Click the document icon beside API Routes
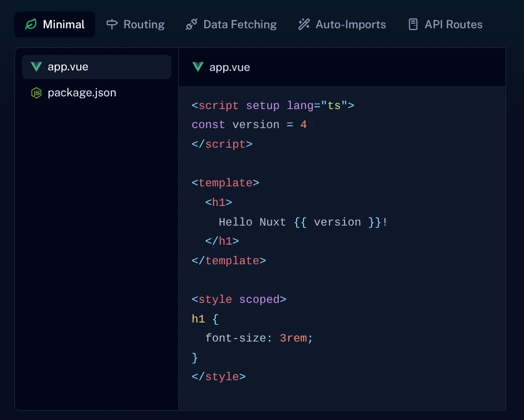 pos(413,24)
